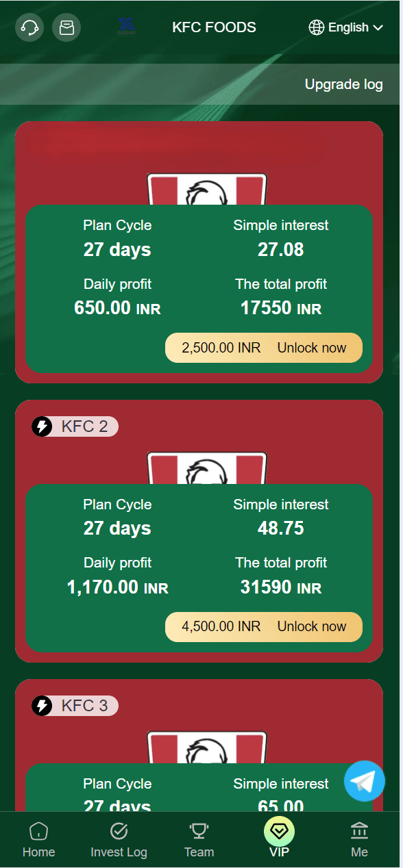
Task: Expand the English language dropdown
Action: pos(346,27)
